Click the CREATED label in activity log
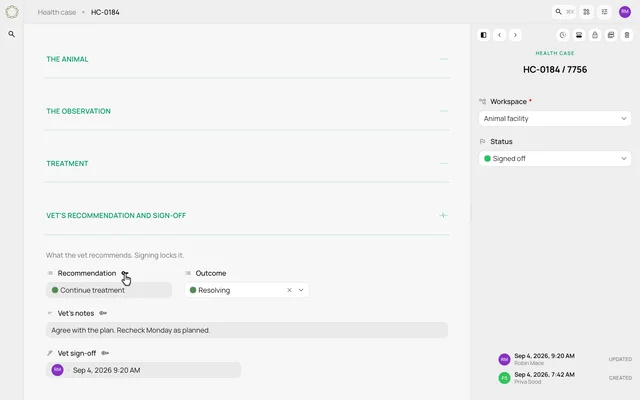The height and width of the screenshot is (400, 640). [x=620, y=378]
